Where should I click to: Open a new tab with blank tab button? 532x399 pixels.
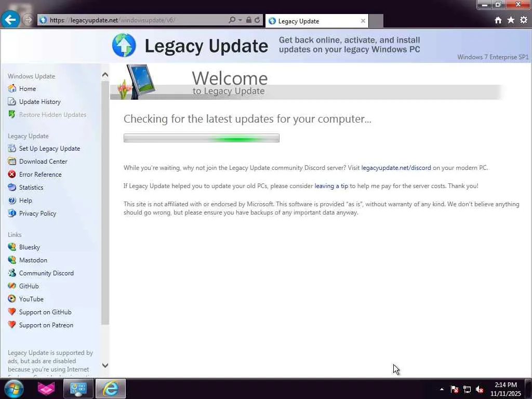click(376, 21)
